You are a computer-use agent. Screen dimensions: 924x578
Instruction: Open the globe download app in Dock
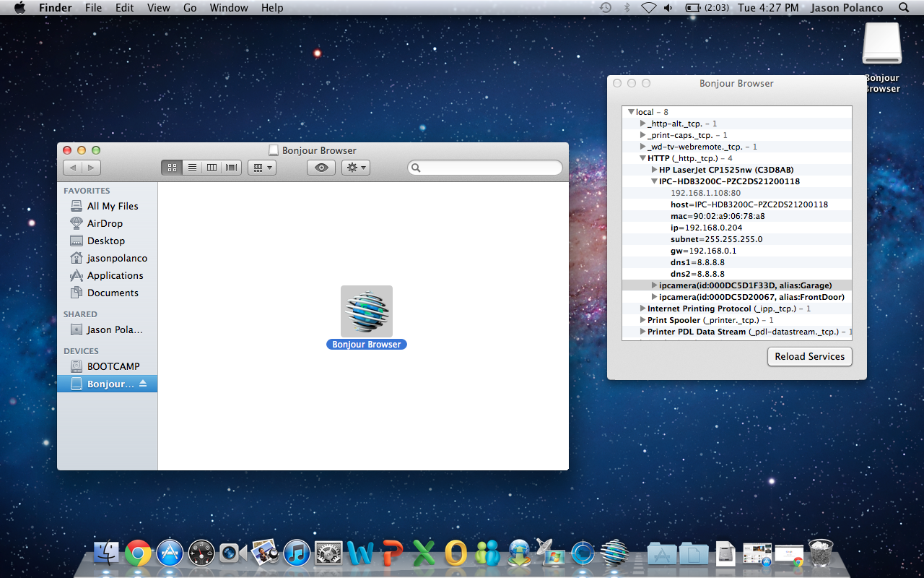click(x=520, y=553)
